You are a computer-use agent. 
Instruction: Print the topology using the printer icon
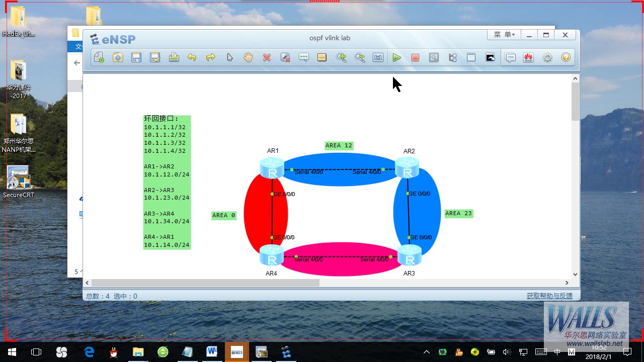174,58
